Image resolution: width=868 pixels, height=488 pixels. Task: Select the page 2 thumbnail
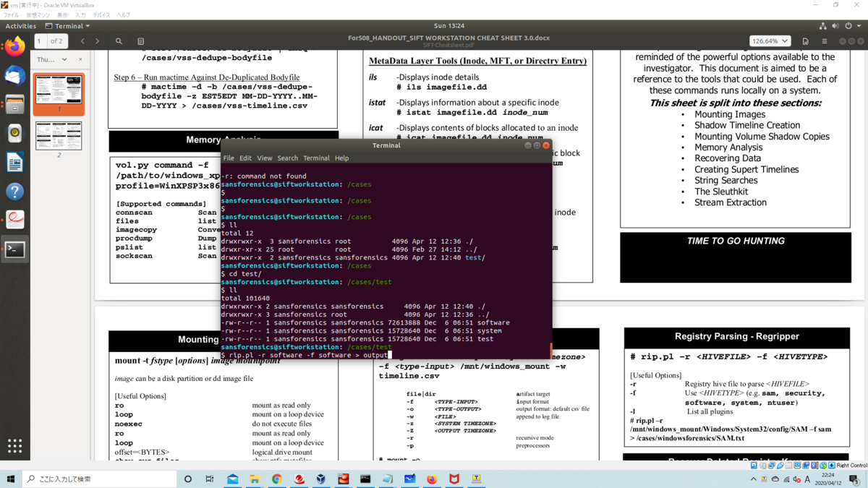[x=59, y=135]
